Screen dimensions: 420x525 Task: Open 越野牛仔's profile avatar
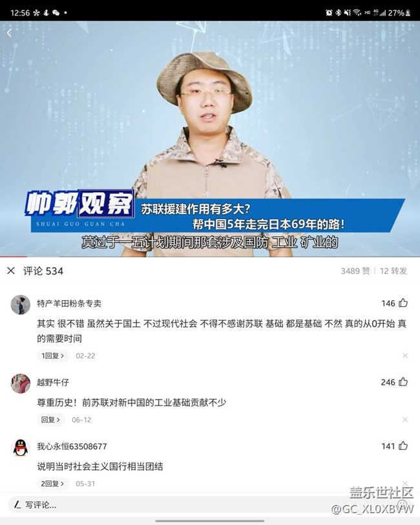point(21,383)
